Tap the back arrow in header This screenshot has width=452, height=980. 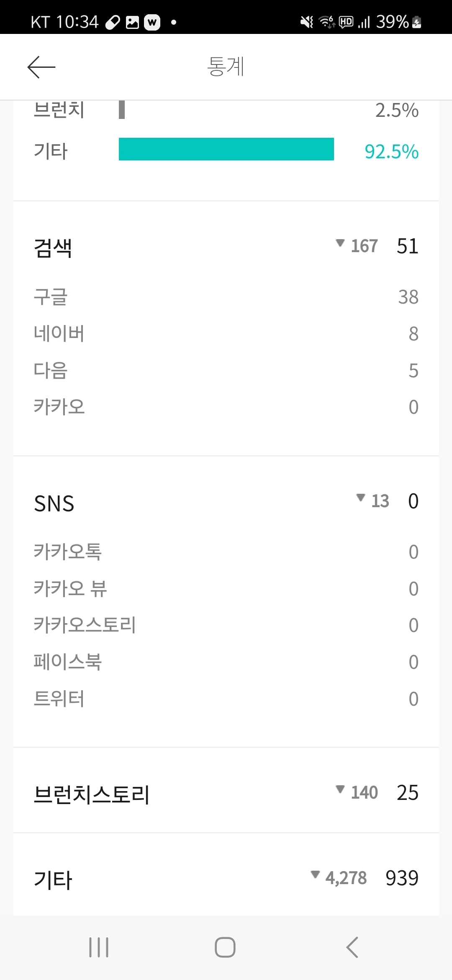(x=41, y=67)
